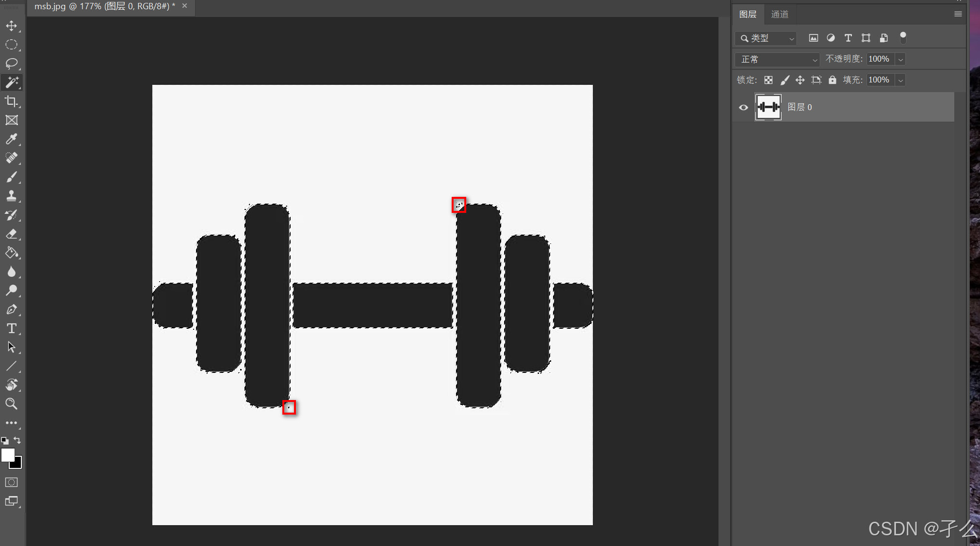Click the opacity 100% value field
Viewport: 980px width, 546px height.
[x=880, y=59]
